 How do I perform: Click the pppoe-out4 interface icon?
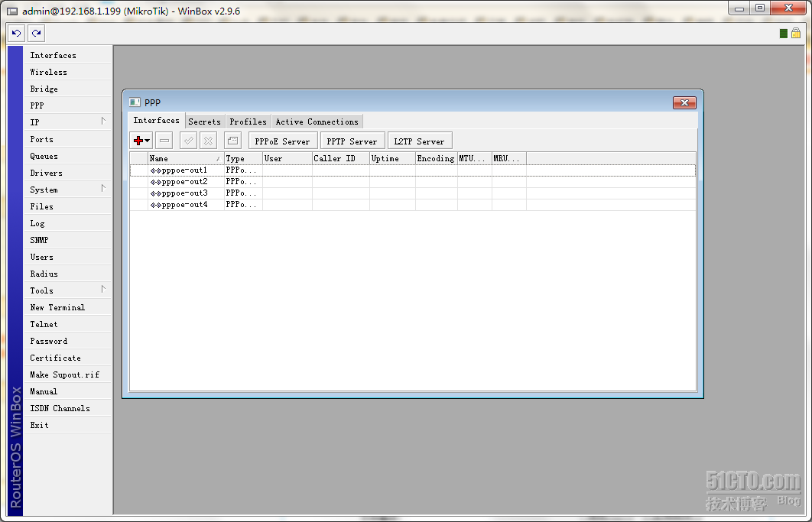(x=155, y=205)
